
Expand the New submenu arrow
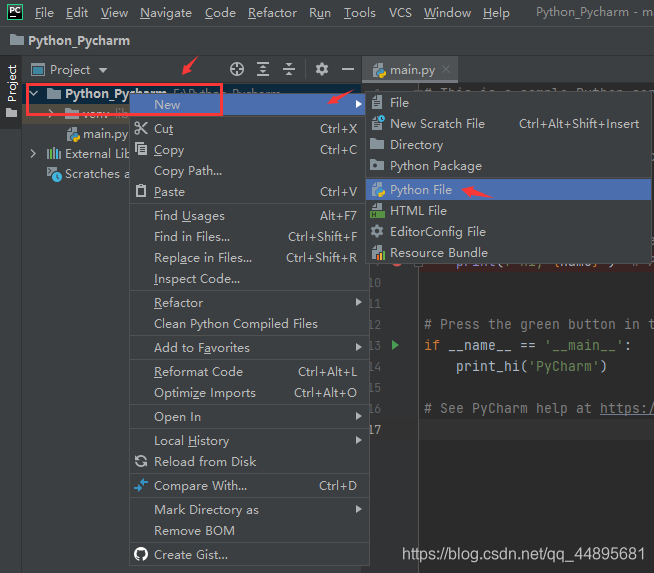358,104
